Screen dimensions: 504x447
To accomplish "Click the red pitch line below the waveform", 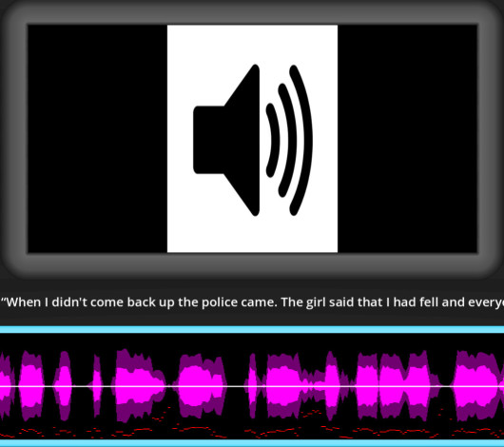I will click(x=193, y=428).
